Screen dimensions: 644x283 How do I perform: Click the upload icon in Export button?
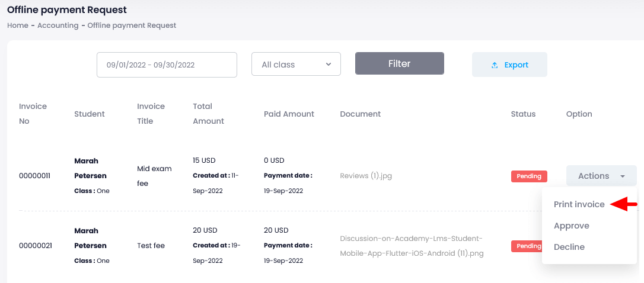tap(495, 65)
